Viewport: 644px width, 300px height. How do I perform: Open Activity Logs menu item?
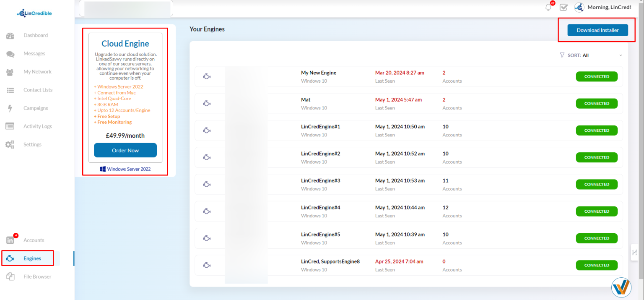tap(38, 126)
